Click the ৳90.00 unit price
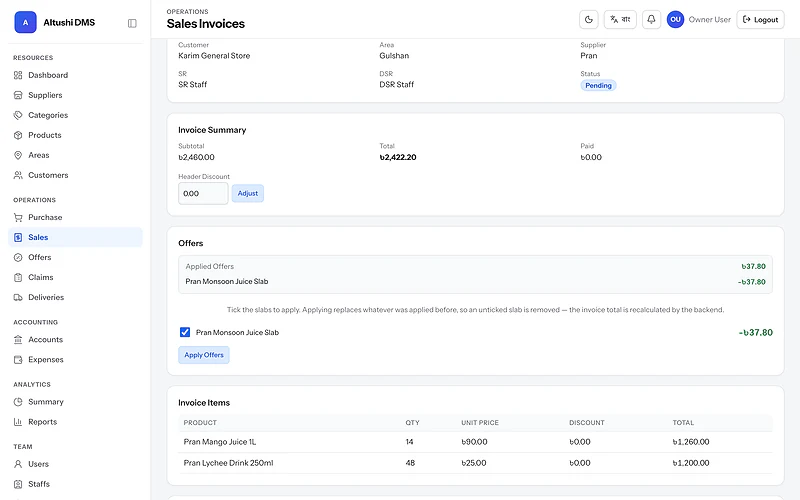The height and width of the screenshot is (500, 800). pyautogui.click(x=474, y=442)
